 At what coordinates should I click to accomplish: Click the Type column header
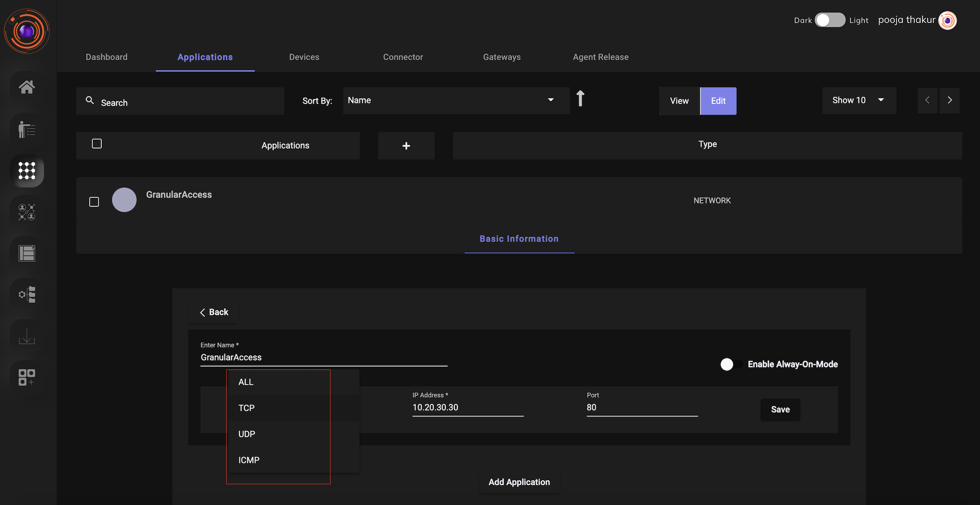pos(707,146)
